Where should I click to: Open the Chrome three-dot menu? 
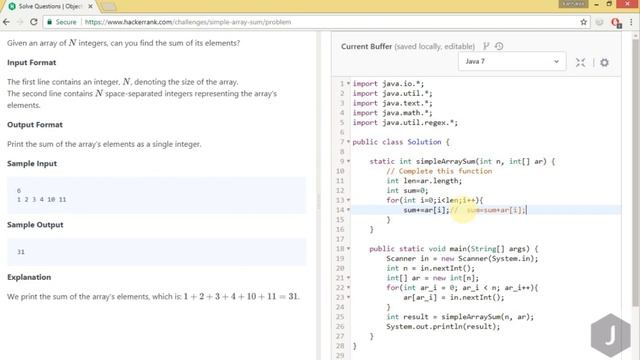click(631, 22)
